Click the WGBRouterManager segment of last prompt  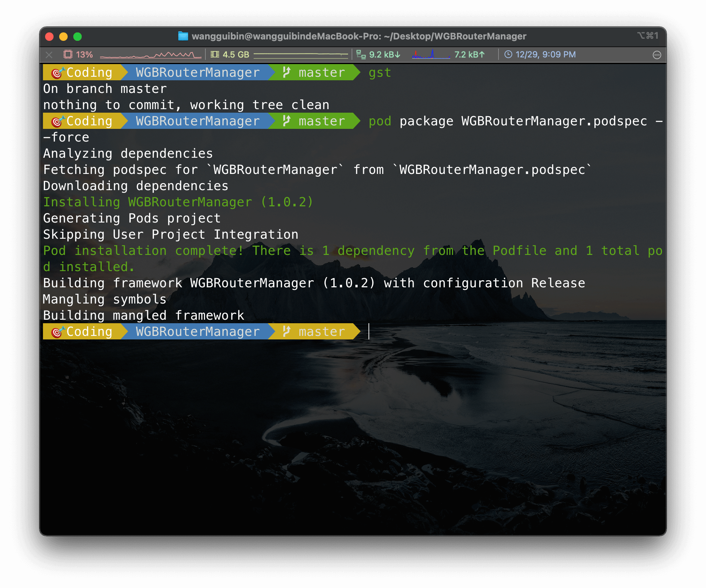198,332
